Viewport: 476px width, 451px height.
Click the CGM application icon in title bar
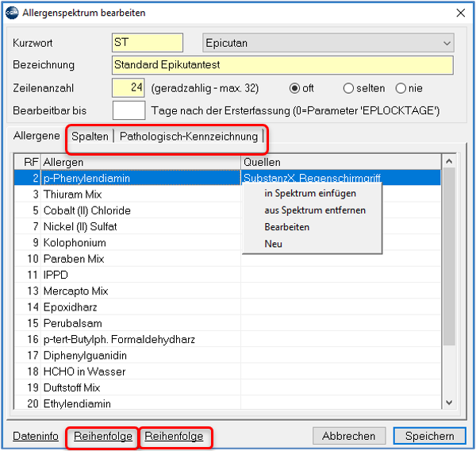pyautogui.click(x=12, y=13)
